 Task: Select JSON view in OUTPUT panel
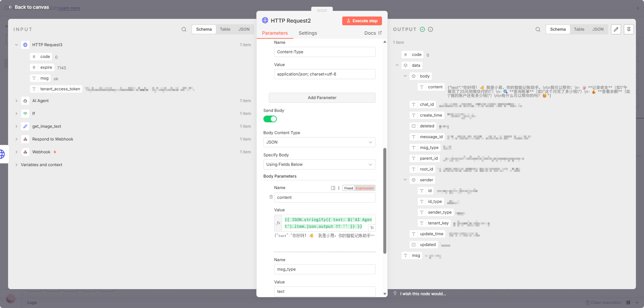coord(598,29)
